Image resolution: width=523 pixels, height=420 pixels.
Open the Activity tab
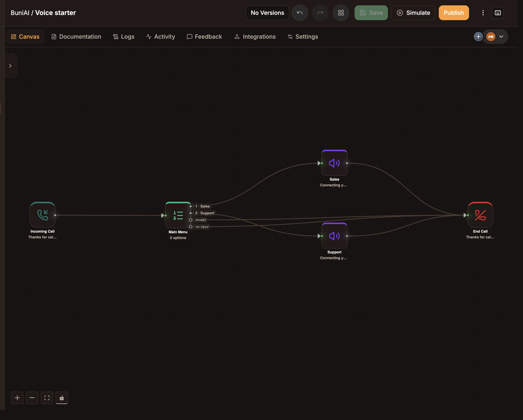coord(161,37)
